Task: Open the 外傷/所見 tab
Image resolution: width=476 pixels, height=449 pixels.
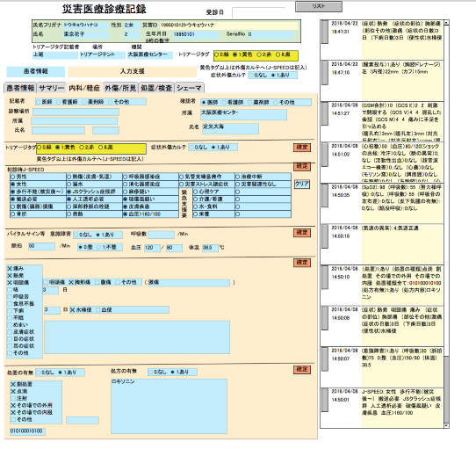Action: pyautogui.click(x=120, y=88)
